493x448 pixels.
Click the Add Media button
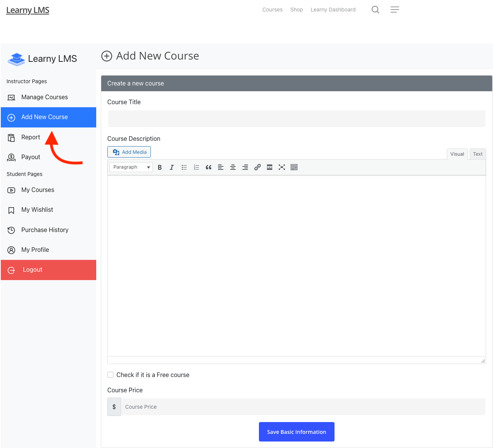(129, 152)
